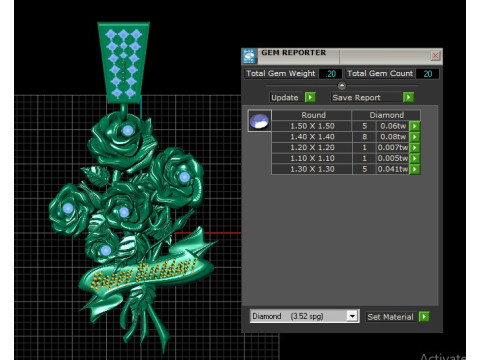480x360 pixels.
Task: Select the 1.10 X 1.10 size cell
Action: [312, 158]
